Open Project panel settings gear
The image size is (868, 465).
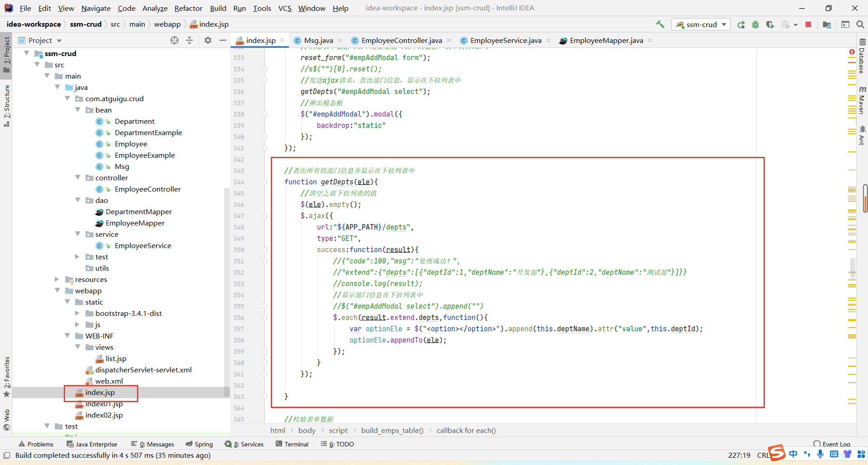208,40
